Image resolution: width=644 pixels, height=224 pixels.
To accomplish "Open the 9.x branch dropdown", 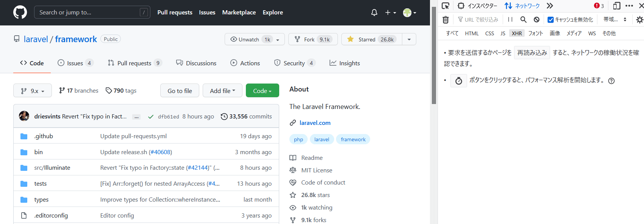I will [x=33, y=91].
